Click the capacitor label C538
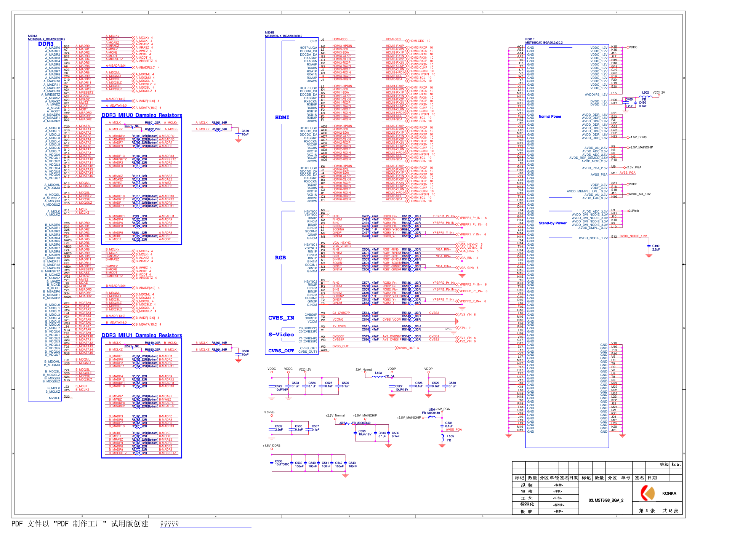Screen dimensions: 756x534 coord(279,461)
